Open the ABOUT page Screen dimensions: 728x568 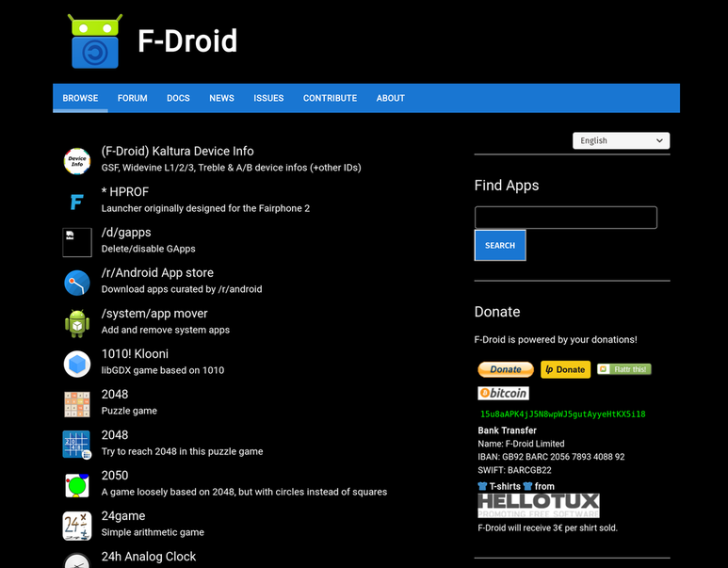[x=391, y=98]
